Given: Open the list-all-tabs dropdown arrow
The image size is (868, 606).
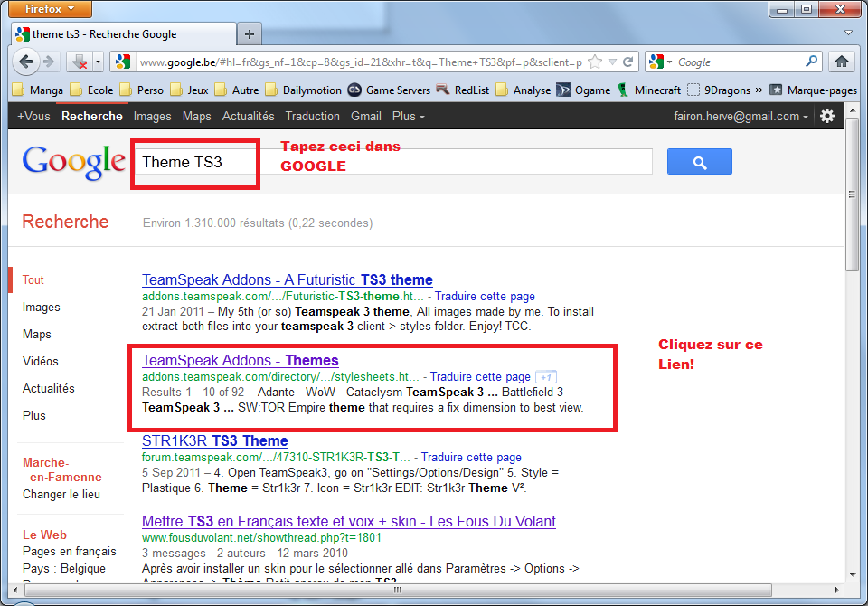Looking at the screenshot, I should coord(848,33).
